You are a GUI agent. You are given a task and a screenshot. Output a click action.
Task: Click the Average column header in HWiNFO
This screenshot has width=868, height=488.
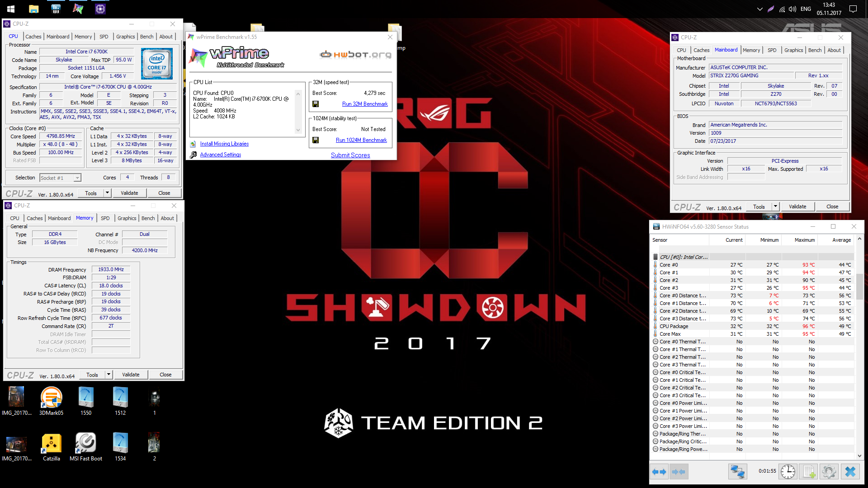(836, 240)
